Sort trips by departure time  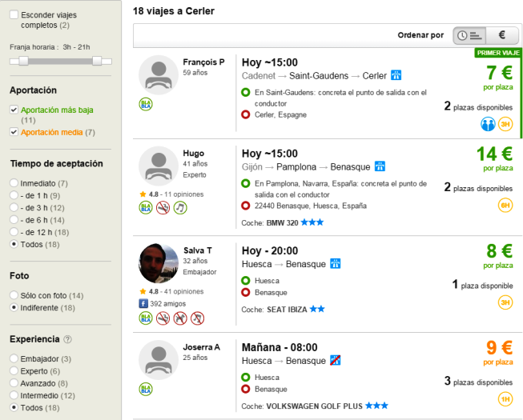[x=470, y=35]
